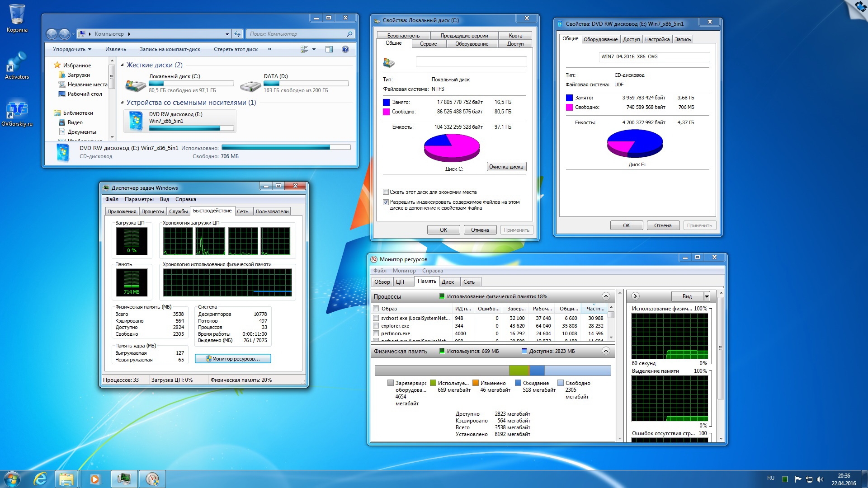Open the OVGorskiy.ru desktop shortcut
Image resolution: width=868 pixels, height=488 pixels.
pos(17,111)
